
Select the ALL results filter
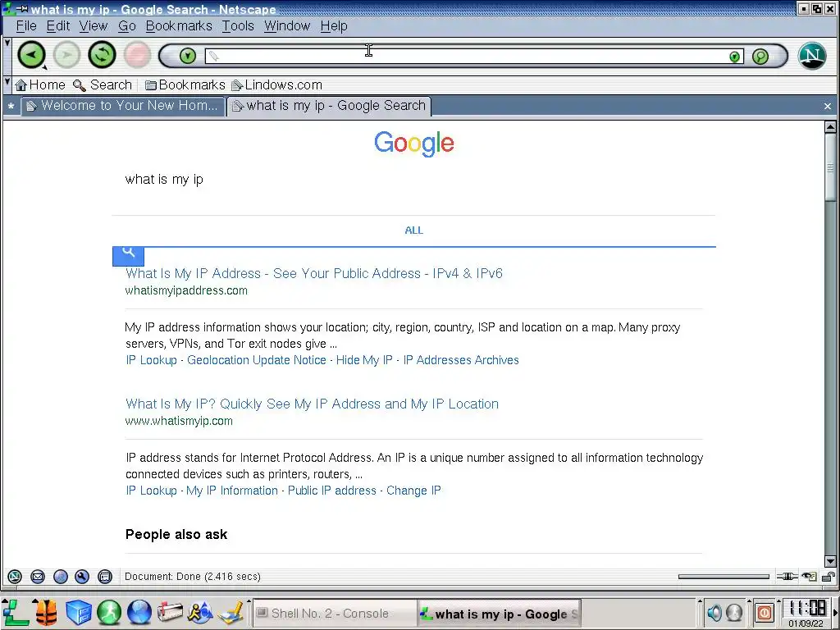tap(413, 231)
